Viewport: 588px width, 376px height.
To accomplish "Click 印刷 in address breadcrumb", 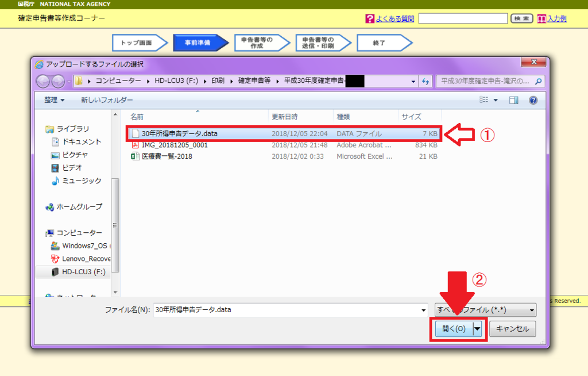I will [218, 80].
